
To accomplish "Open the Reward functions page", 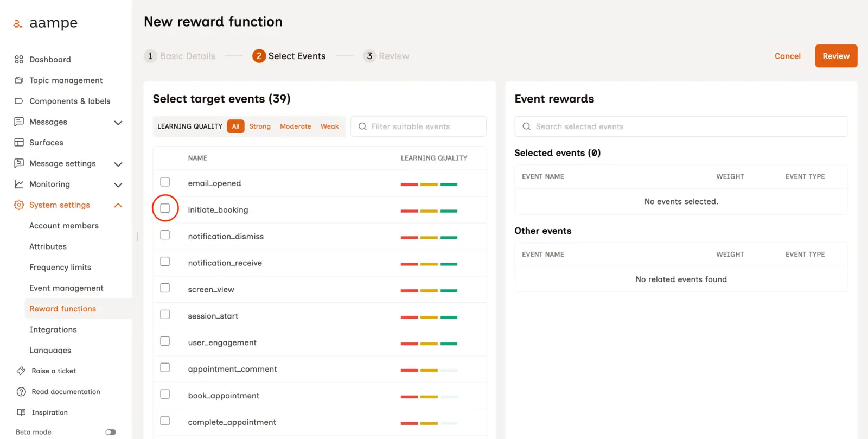I will coord(63,309).
